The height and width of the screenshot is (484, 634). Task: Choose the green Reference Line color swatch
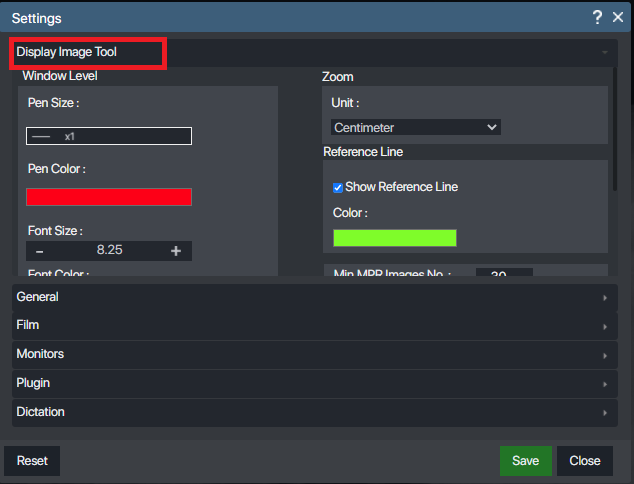pos(395,238)
